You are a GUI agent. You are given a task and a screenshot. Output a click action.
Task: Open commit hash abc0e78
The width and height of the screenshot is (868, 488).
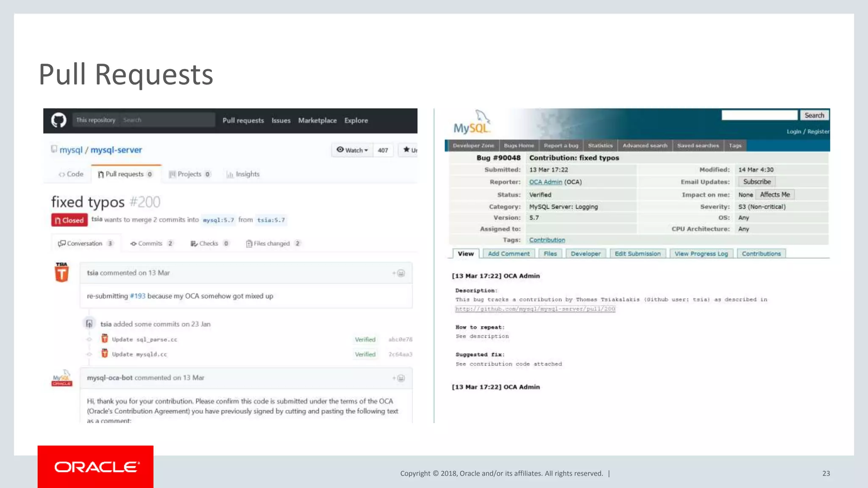coord(401,340)
